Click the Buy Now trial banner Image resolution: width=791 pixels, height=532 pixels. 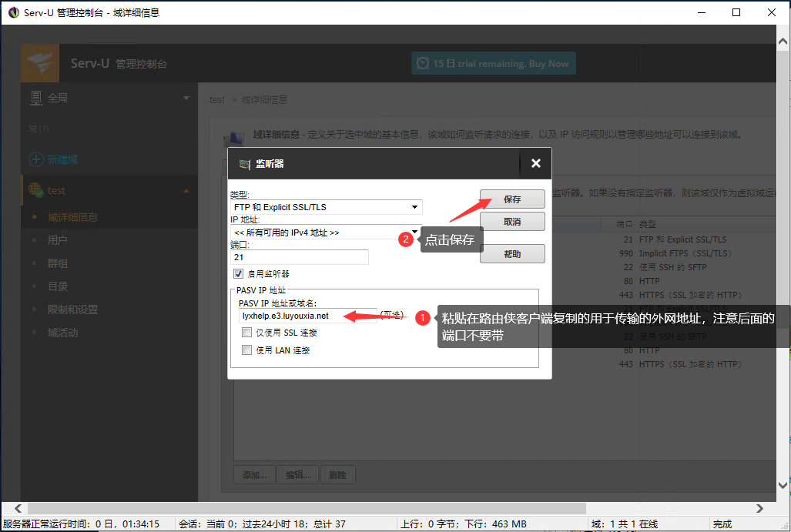pyautogui.click(x=493, y=62)
